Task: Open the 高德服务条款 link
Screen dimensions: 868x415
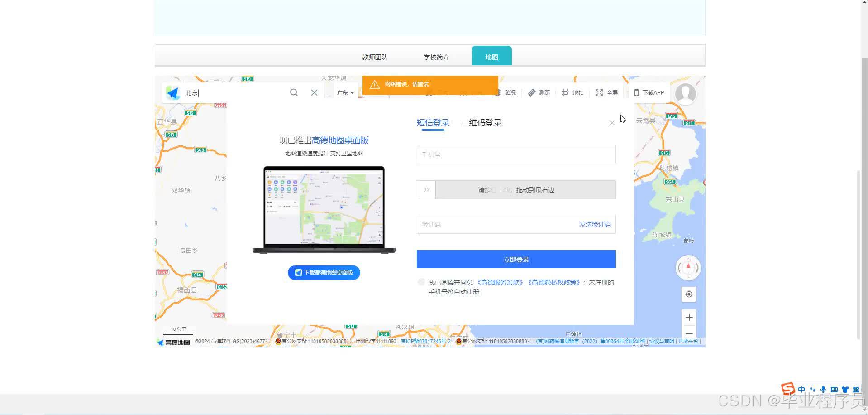Action: point(500,282)
